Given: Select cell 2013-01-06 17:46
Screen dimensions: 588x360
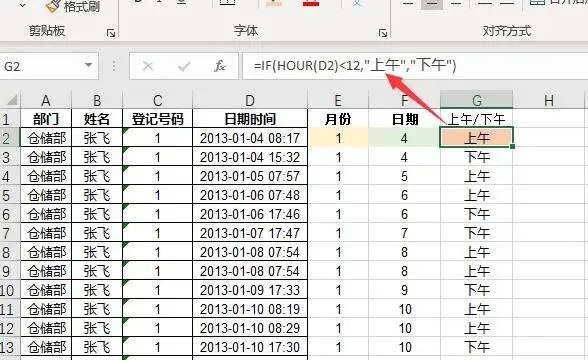Looking at the screenshot, I should click(x=250, y=214).
